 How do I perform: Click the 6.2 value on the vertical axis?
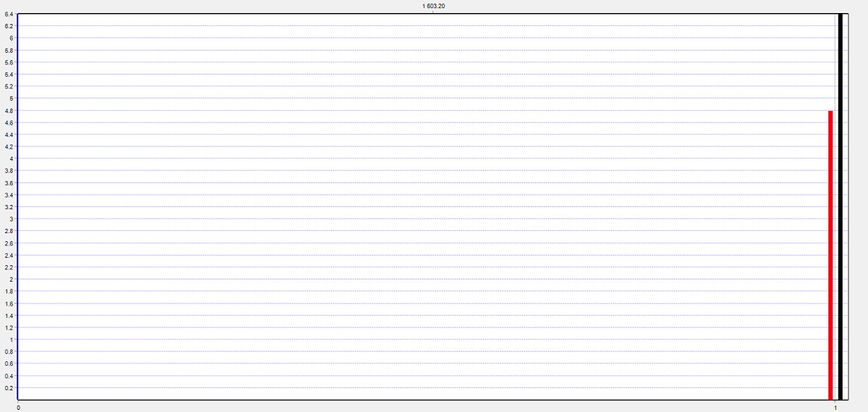(9, 25)
